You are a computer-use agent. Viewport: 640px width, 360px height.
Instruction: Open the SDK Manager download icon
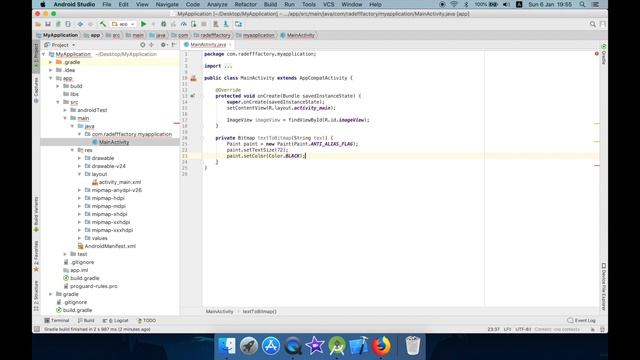(x=226, y=24)
